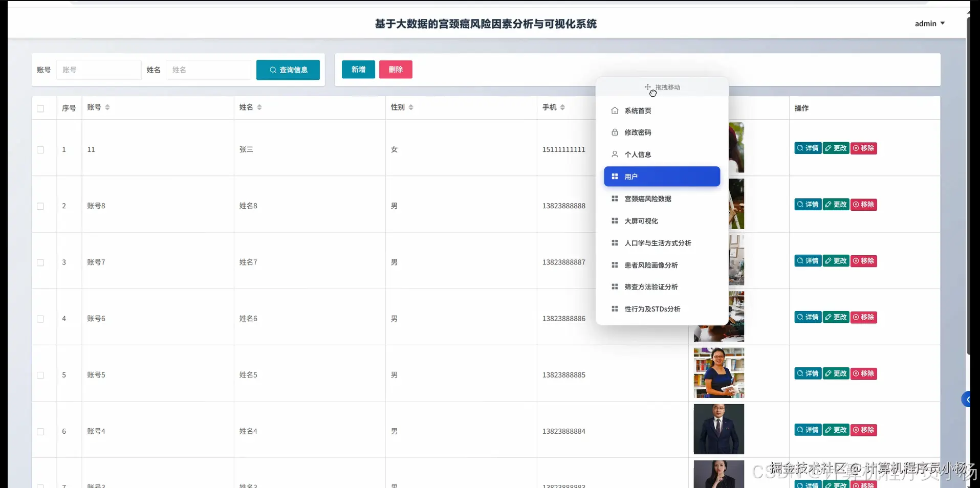Check the box for row 张三
Screen dimensions: 980x488
click(40, 150)
